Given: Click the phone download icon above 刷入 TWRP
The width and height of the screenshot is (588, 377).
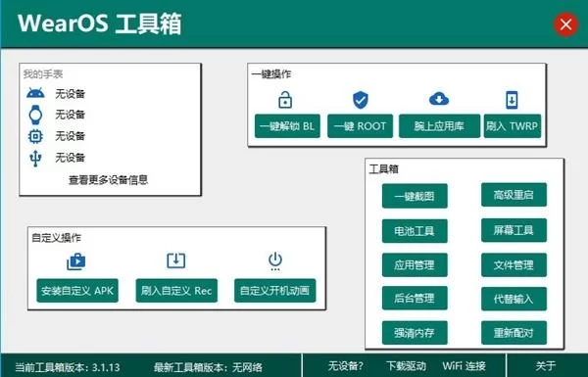Looking at the screenshot, I should tap(512, 100).
